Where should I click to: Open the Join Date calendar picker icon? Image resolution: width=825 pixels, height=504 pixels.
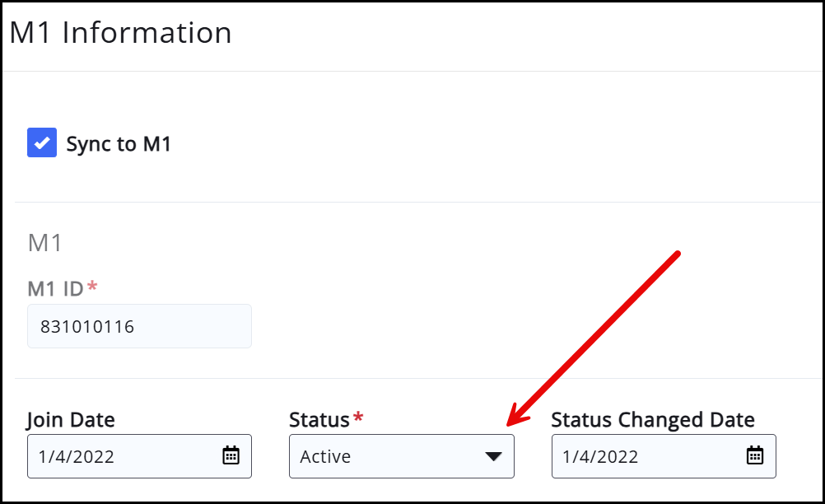[x=231, y=455]
